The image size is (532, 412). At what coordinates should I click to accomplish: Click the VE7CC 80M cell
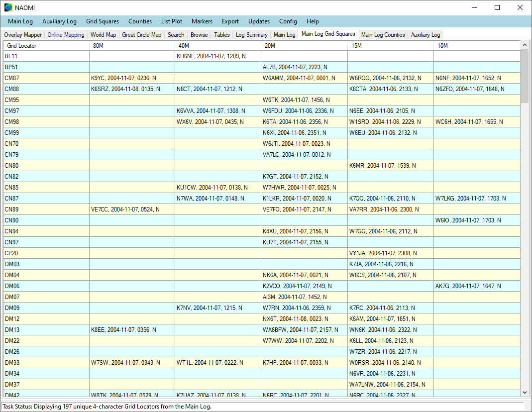pyautogui.click(x=132, y=209)
